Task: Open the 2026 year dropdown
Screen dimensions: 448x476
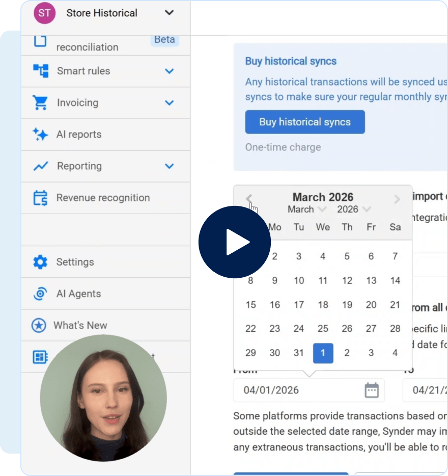Action: click(x=354, y=209)
